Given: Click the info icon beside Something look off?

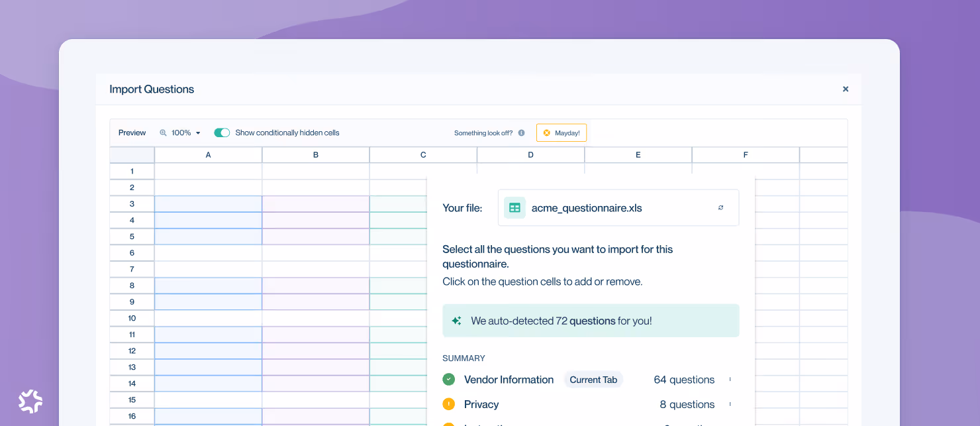Looking at the screenshot, I should [521, 133].
